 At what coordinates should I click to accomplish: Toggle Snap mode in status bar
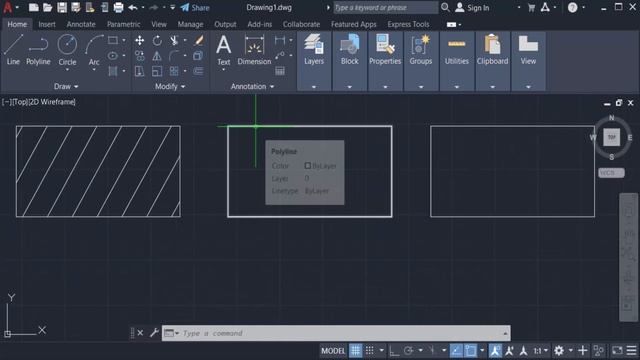pos(370,351)
